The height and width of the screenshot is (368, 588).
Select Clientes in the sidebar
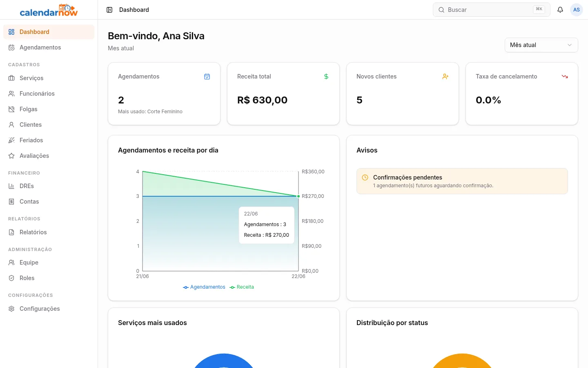[49, 125]
